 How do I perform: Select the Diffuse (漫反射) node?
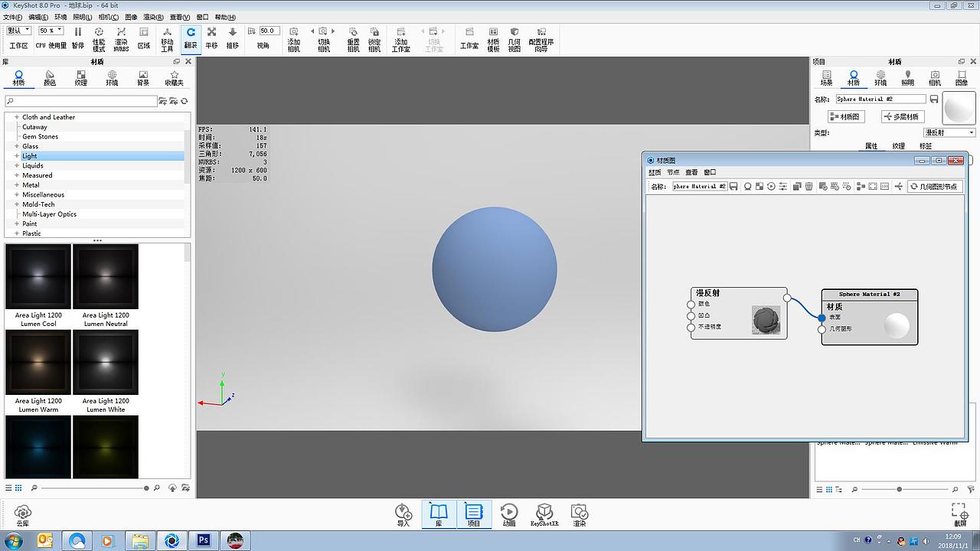pos(739,313)
